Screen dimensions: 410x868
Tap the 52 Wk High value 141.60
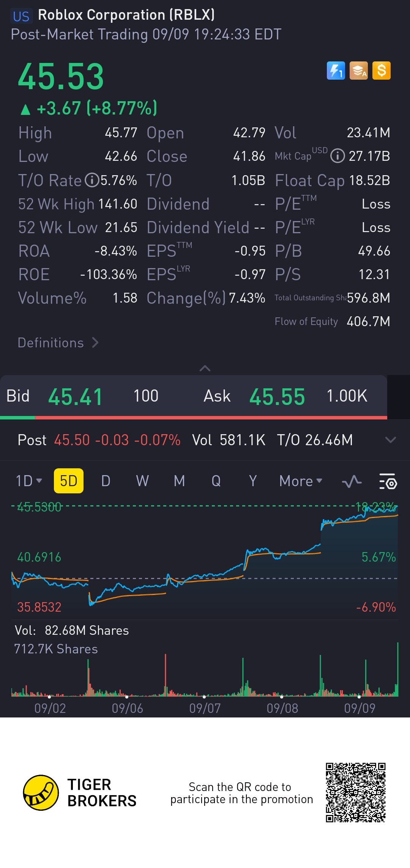coord(118,204)
